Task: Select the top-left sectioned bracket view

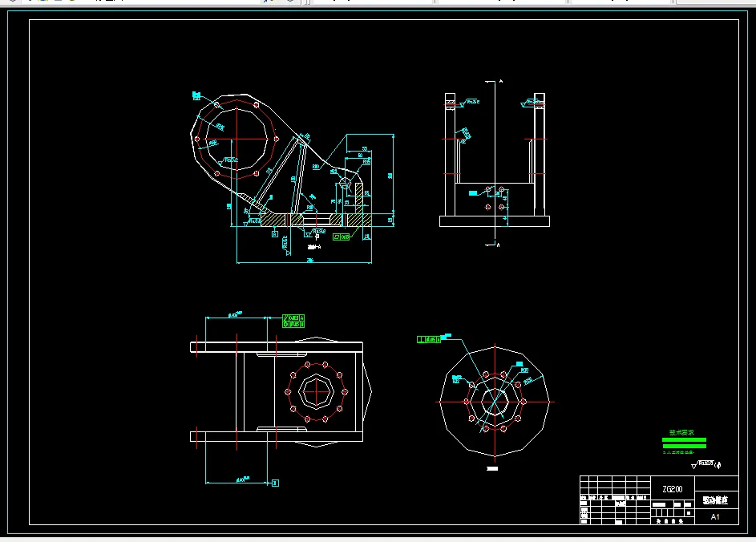Action: point(293,177)
